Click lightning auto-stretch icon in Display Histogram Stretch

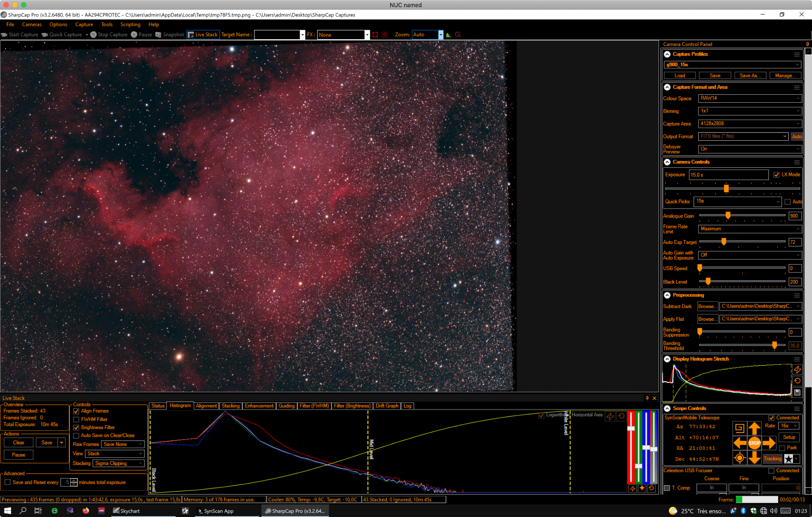tap(797, 370)
